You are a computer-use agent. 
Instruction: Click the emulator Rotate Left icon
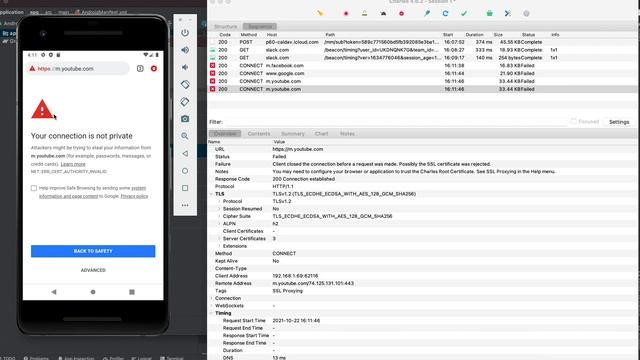click(185, 84)
